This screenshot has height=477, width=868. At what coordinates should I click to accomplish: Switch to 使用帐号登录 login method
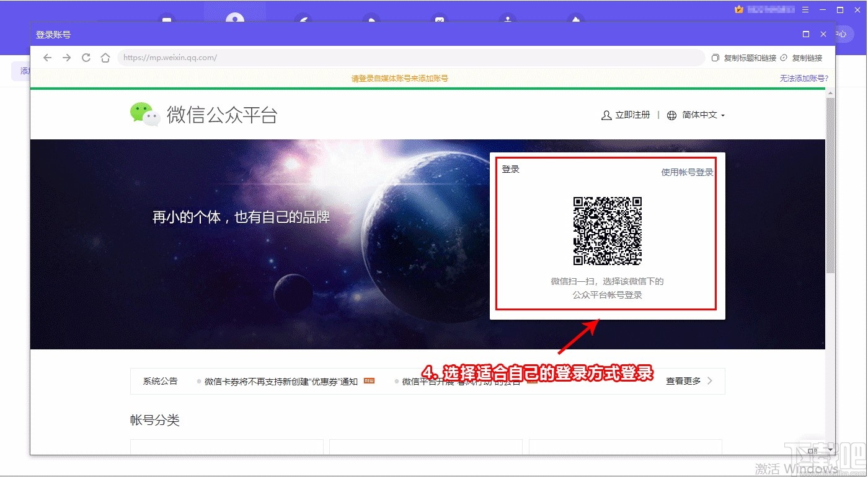click(687, 172)
